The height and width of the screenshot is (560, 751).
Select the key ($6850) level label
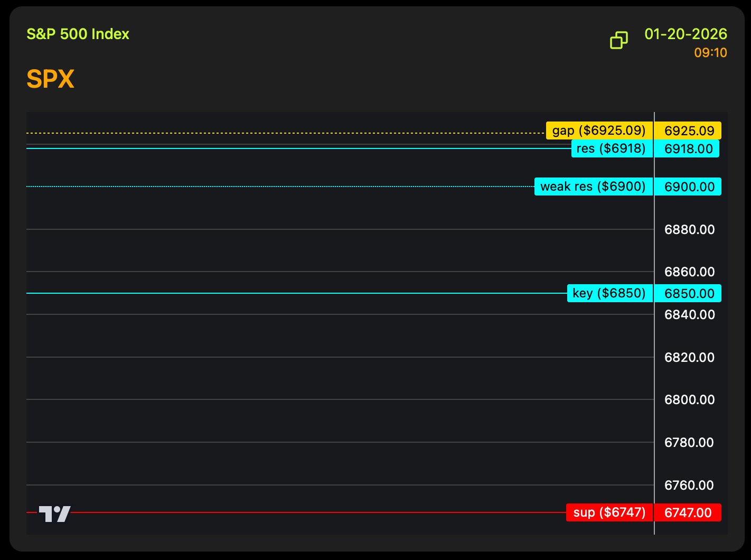coord(609,293)
